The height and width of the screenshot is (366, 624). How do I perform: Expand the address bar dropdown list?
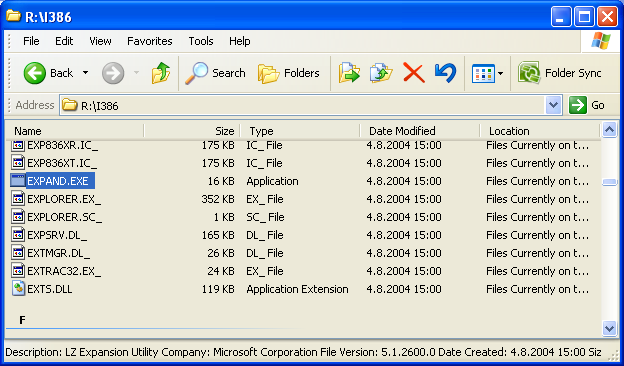(554, 105)
